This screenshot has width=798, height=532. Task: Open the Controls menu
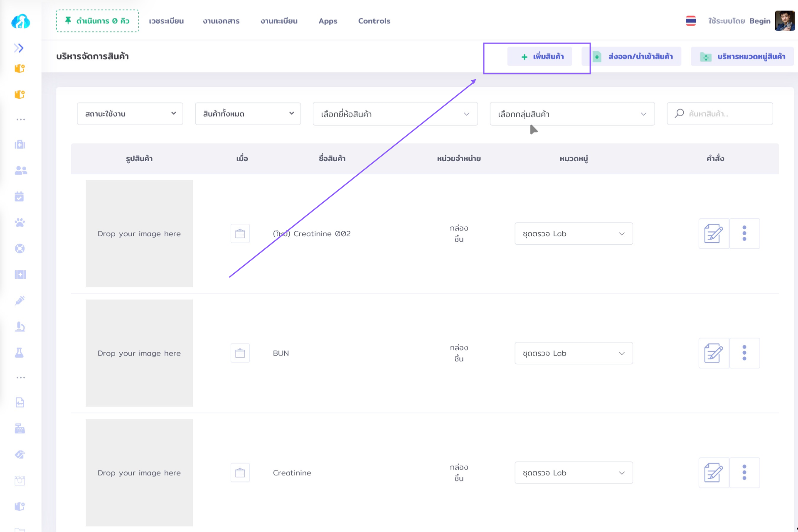point(374,21)
